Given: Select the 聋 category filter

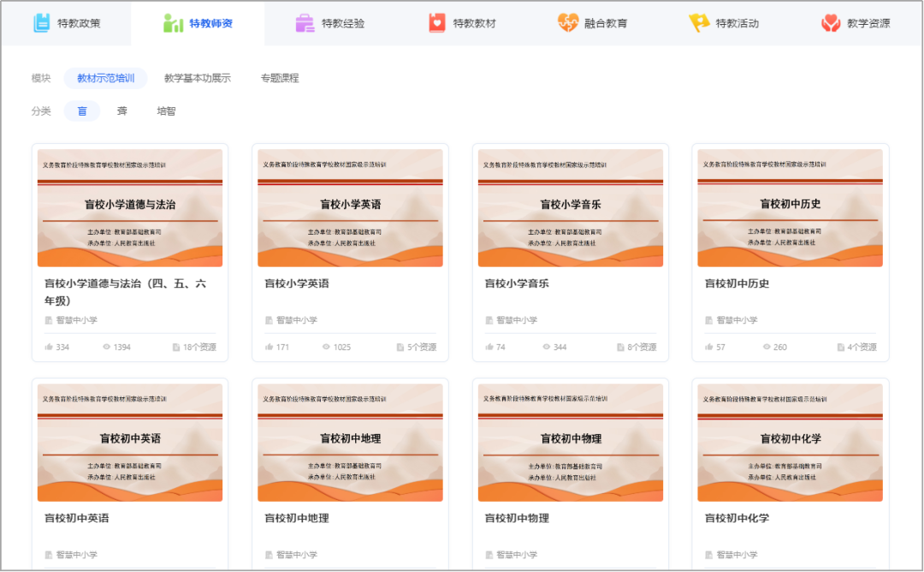Looking at the screenshot, I should coord(121,110).
